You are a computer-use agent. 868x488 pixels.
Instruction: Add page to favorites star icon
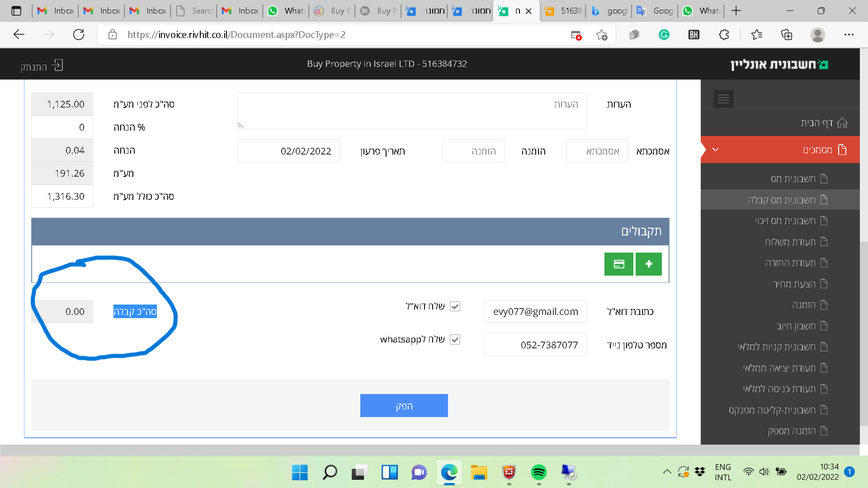coord(601,35)
